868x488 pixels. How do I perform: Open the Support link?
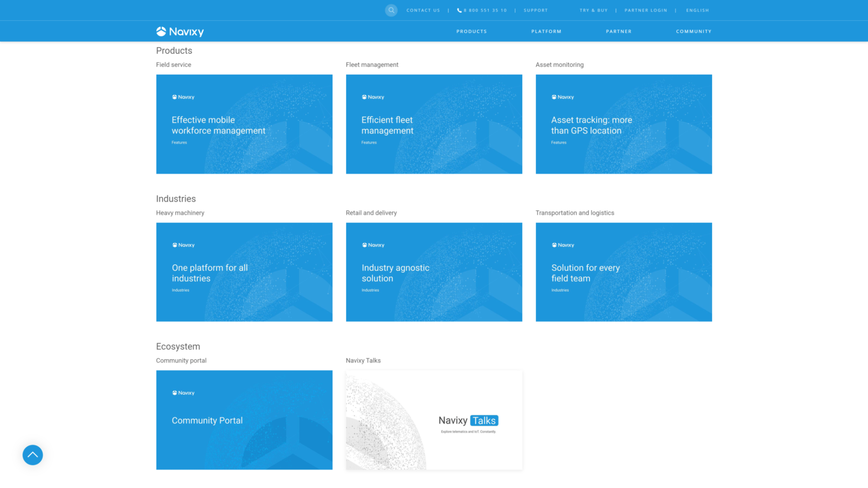[x=536, y=10]
